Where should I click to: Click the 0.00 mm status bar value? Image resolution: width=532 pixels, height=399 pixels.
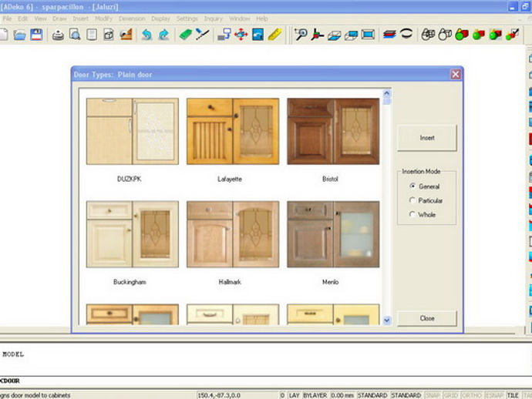coord(342,395)
